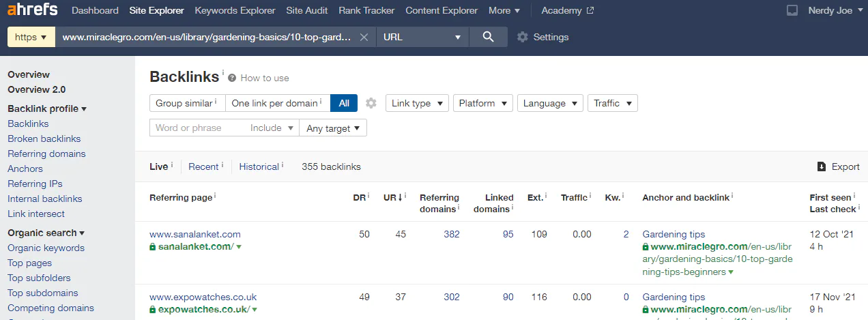868x320 pixels.
Task: Click the 95 linked domains value
Action: point(508,234)
